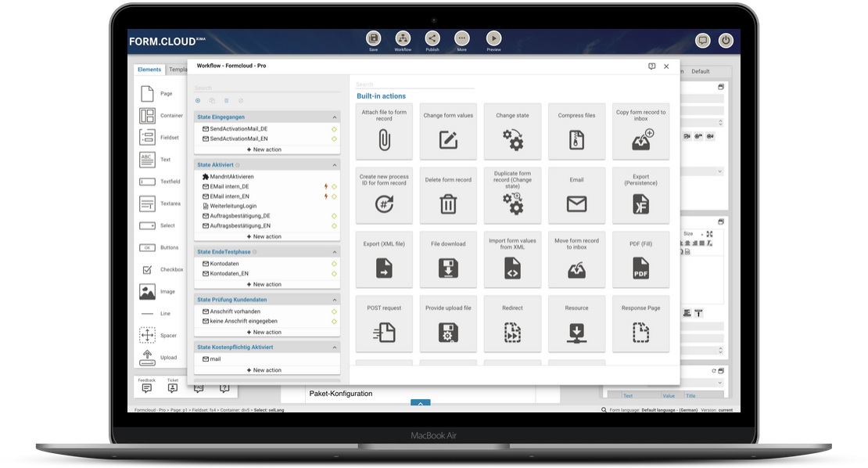868x468 pixels.
Task: Toggle diamond marker on SendActivationMail_DE row
Action: [334, 129]
